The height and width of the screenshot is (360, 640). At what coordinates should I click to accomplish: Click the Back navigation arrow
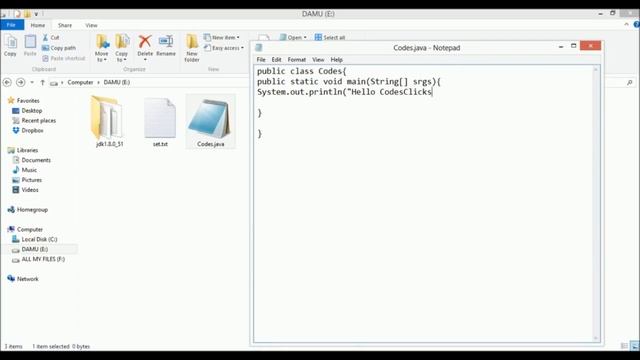click(x=7, y=82)
